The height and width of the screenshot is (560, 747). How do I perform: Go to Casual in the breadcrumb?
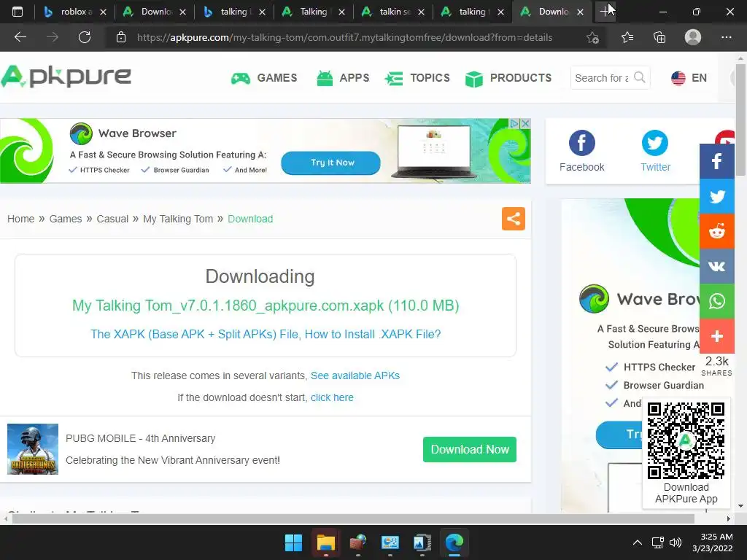[x=112, y=219]
